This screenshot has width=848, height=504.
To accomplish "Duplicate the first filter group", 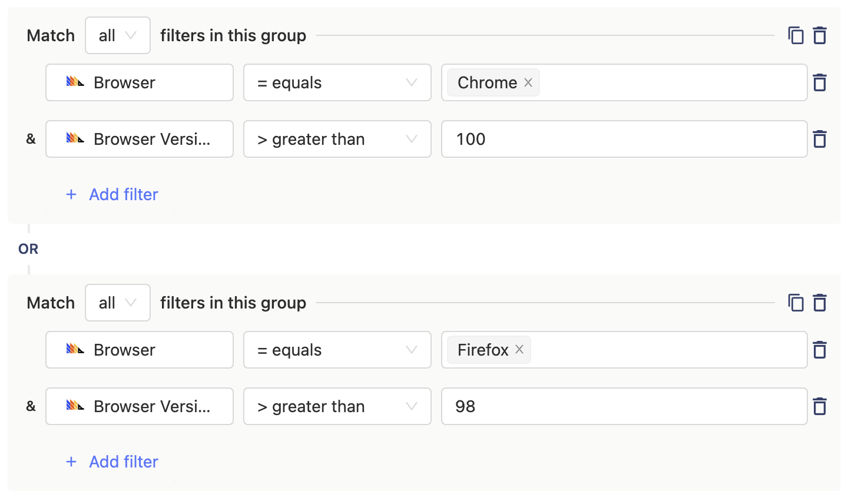I will 796,36.
